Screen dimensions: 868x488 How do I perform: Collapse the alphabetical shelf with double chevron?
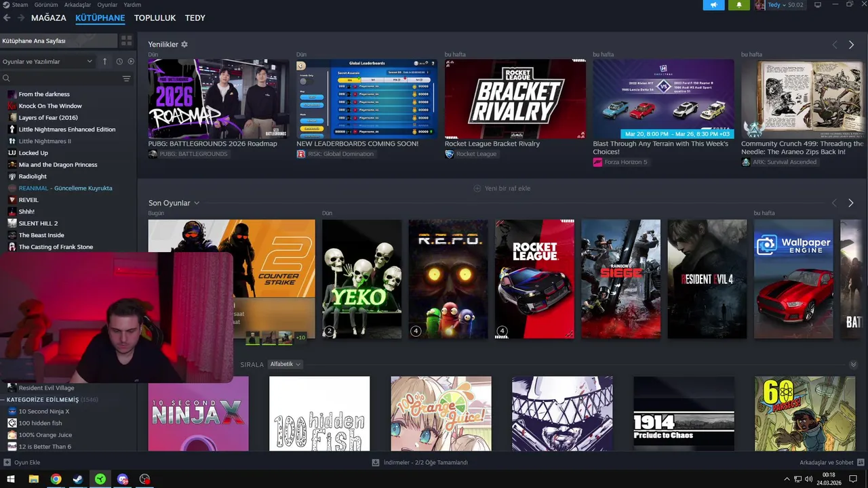853,365
